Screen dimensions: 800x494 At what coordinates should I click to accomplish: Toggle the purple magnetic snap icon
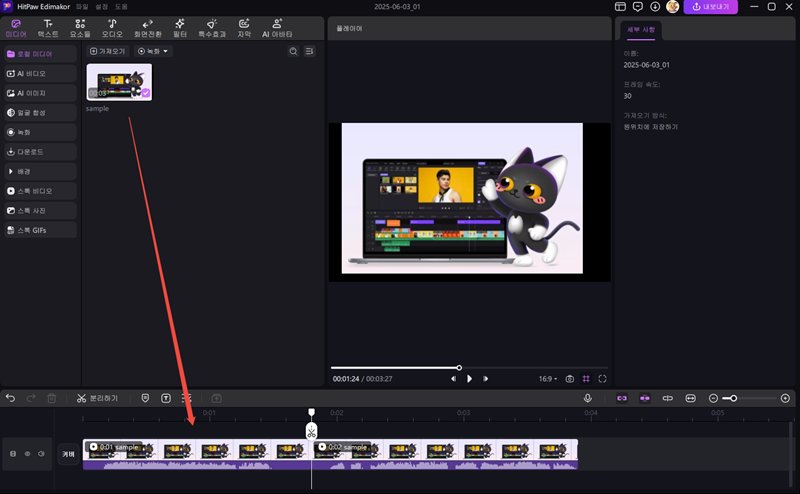point(645,398)
